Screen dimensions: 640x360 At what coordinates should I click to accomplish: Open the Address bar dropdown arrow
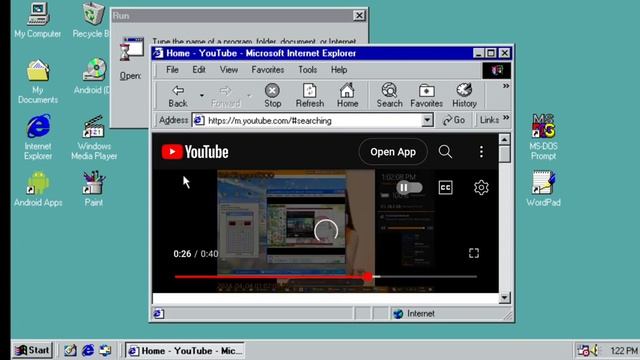(x=427, y=120)
